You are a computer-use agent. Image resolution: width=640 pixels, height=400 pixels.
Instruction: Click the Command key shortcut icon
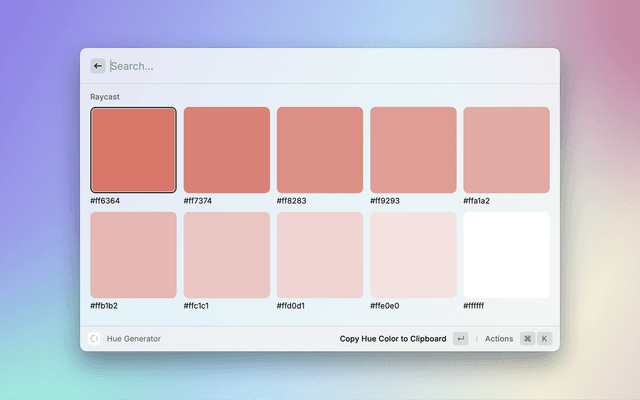527,339
